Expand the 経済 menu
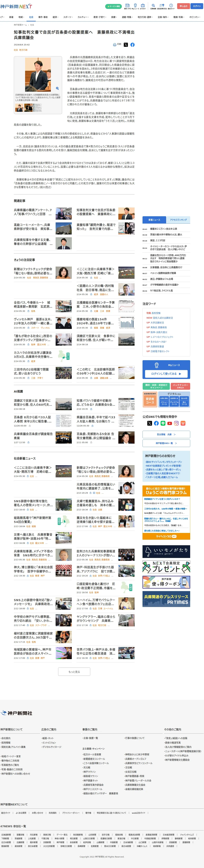204x868 pixels. (55, 17)
